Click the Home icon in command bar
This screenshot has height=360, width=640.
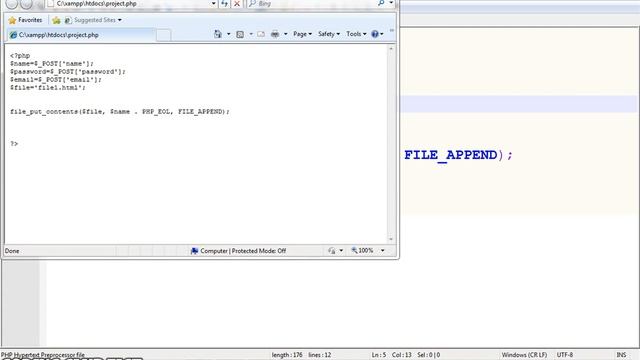click(218, 34)
